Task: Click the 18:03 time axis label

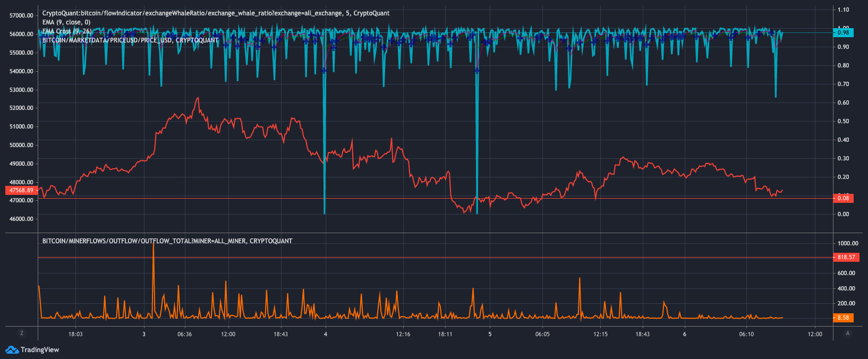Action: 75,334
